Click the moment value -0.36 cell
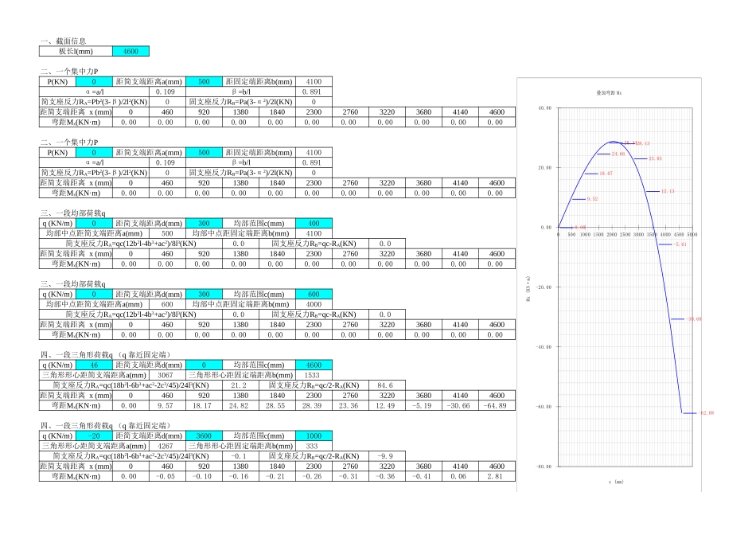This screenshot has width=756, height=535. 388,477
